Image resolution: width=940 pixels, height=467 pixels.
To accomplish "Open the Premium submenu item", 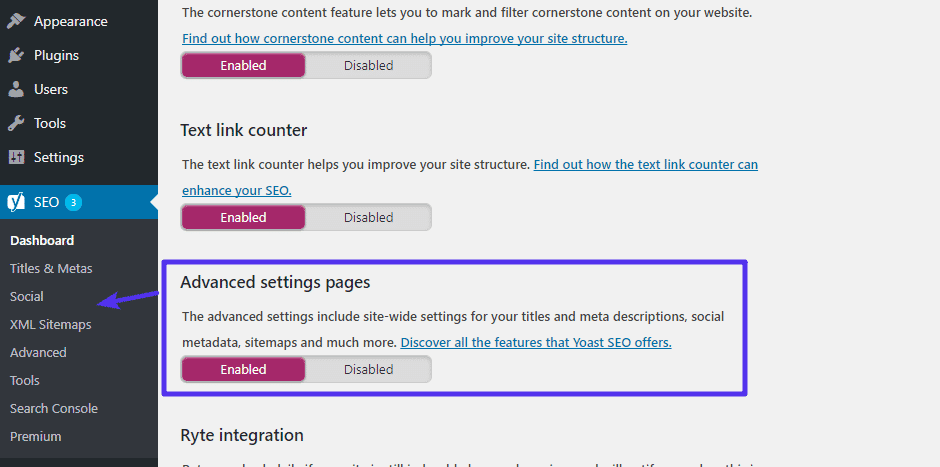I will (35, 436).
